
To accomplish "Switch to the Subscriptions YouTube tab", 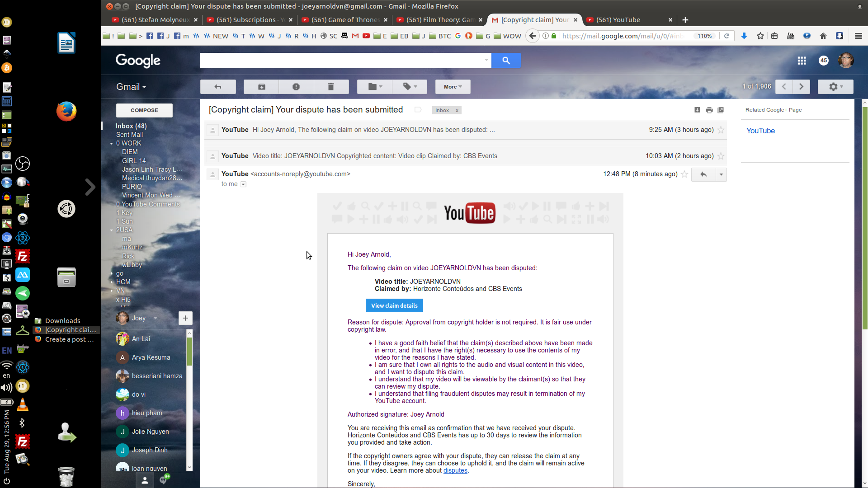I will 250,20.
